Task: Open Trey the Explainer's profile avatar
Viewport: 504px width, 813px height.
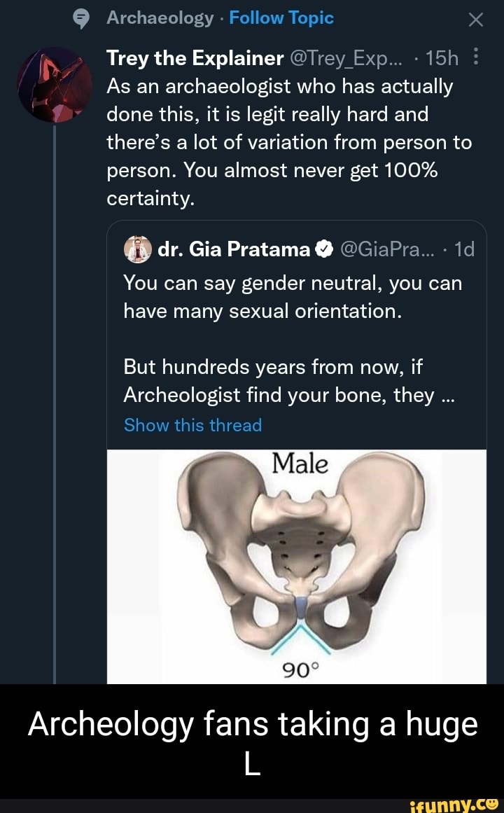Action: pyautogui.click(x=54, y=85)
